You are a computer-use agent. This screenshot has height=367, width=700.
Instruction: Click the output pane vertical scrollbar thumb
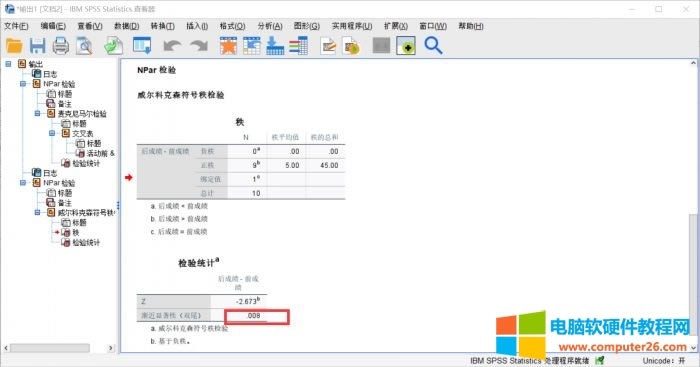(x=693, y=275)
